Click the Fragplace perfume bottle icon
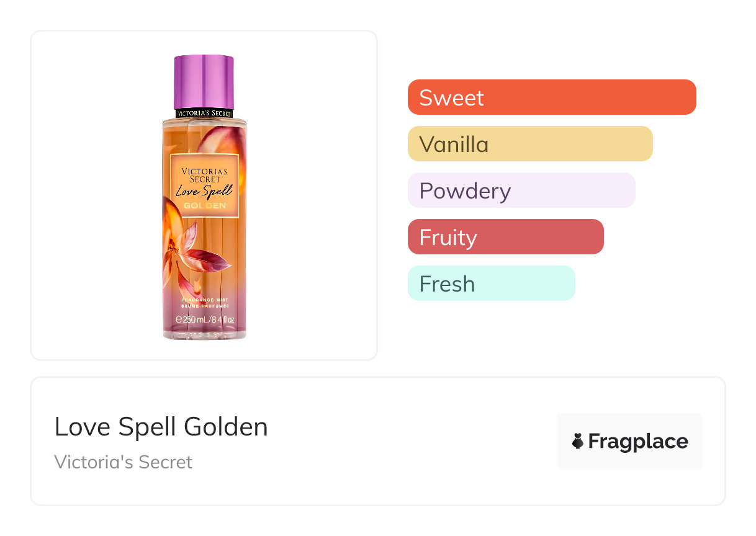Image resolution: width=756 pixels, height=536 pixels. (578, 441)
